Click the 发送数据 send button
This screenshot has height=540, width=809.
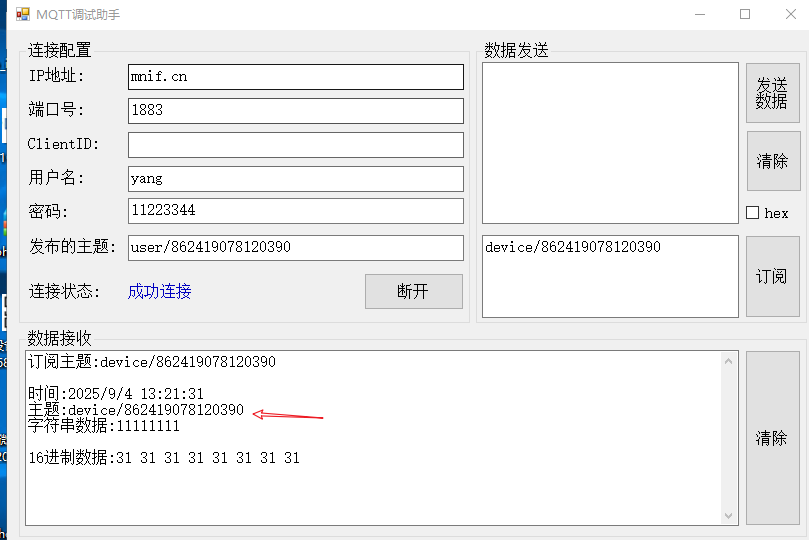point(772,93)
